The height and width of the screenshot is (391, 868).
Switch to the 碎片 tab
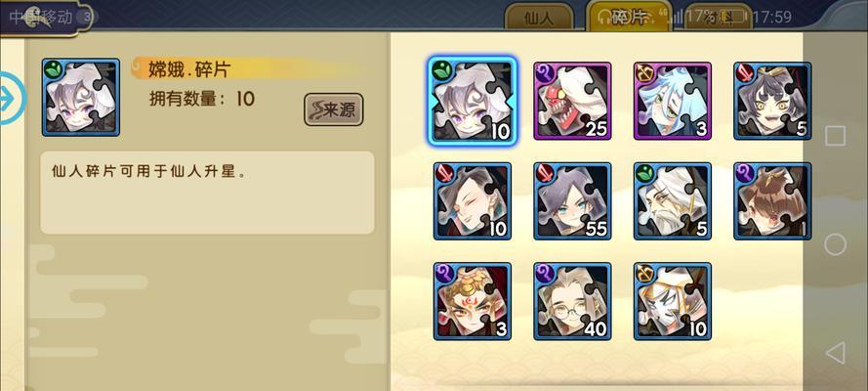[x=630, y=17]
